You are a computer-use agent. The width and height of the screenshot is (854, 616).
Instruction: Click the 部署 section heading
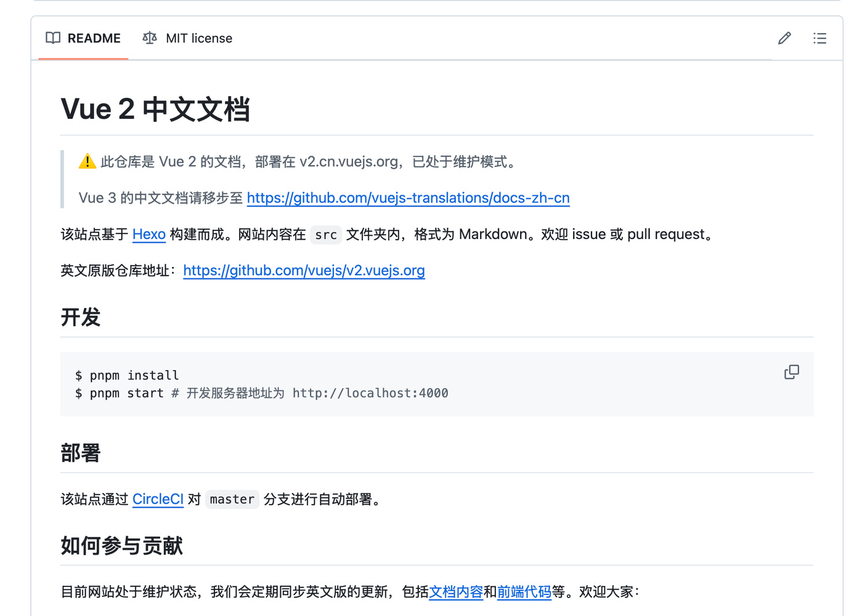click(x=81, y=453)
